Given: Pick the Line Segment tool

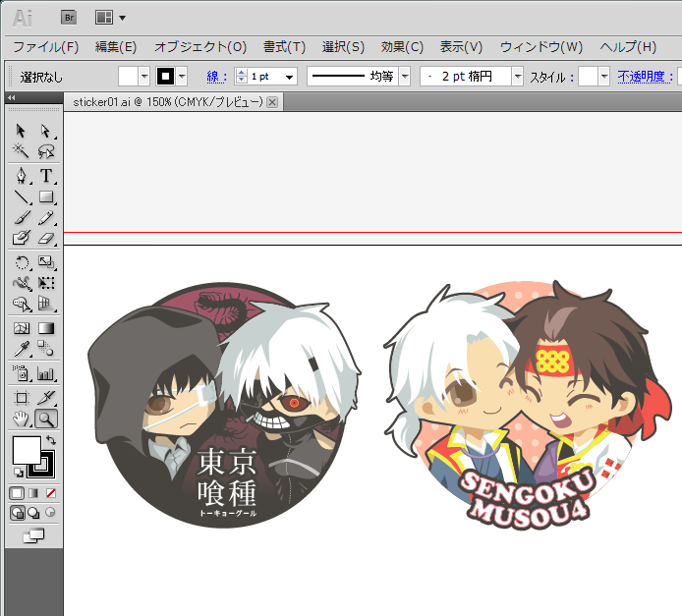Looking at the screenshot, I should (22, 196).
